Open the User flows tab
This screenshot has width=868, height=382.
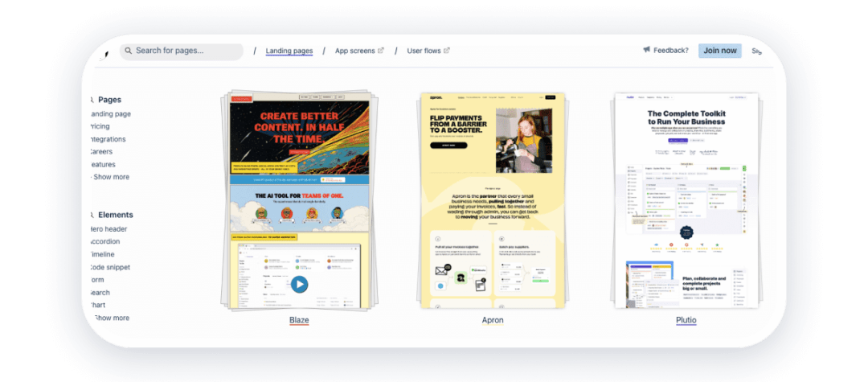point(424,51)
